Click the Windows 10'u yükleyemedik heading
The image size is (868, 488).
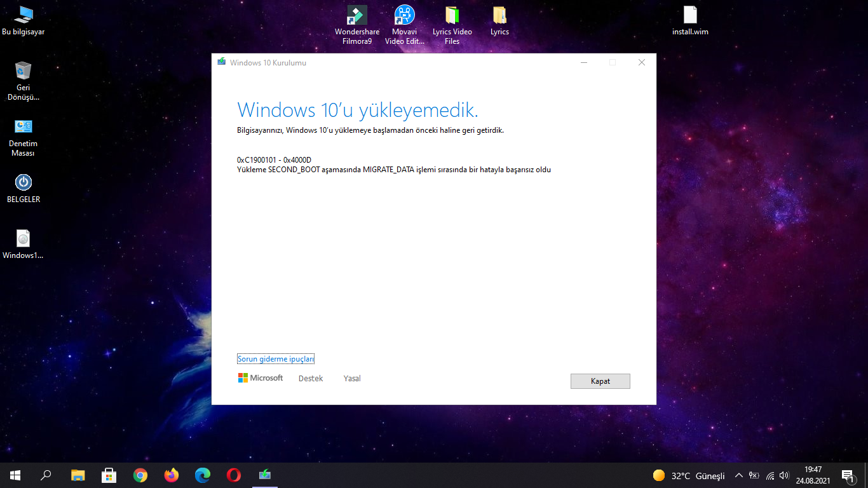pos(358,110)
